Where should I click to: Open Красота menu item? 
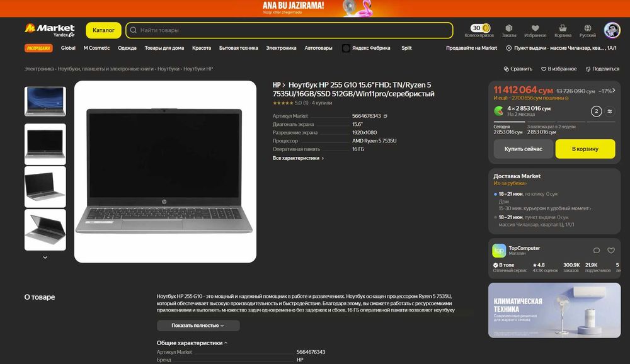coord(202,48)
